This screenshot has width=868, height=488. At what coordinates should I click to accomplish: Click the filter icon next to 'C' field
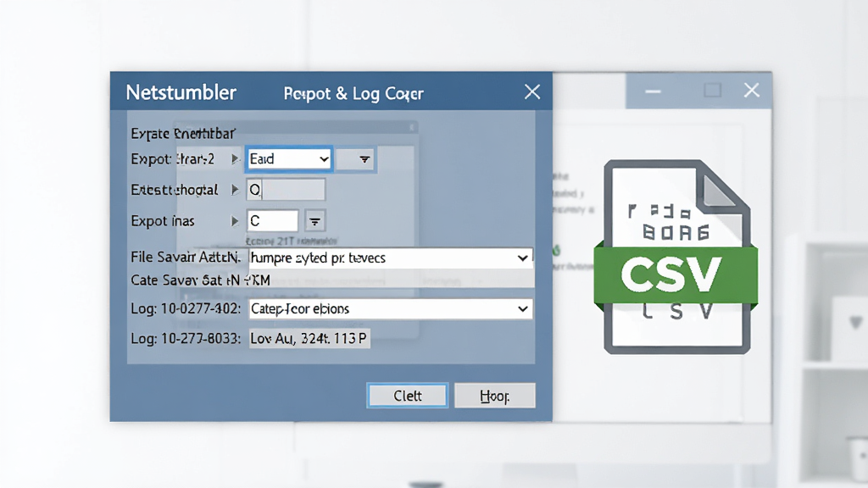point(314,221)
